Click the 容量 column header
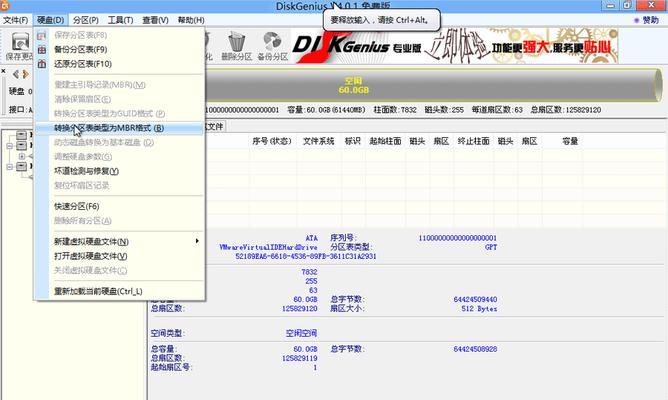Screen dimensions: 668x400 pyautogui.click(x=570, y=141)
